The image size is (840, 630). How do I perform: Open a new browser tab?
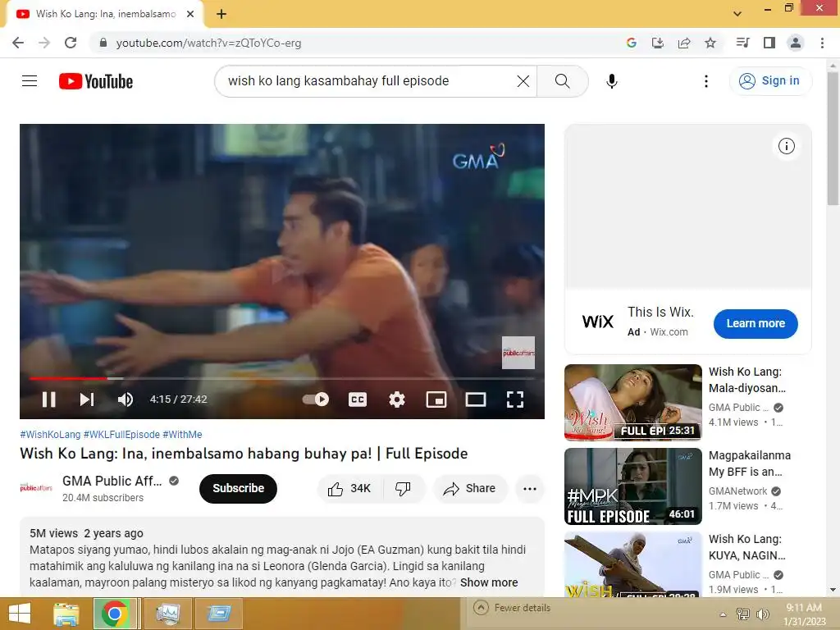pyautogui.click(x=221, y=14)
